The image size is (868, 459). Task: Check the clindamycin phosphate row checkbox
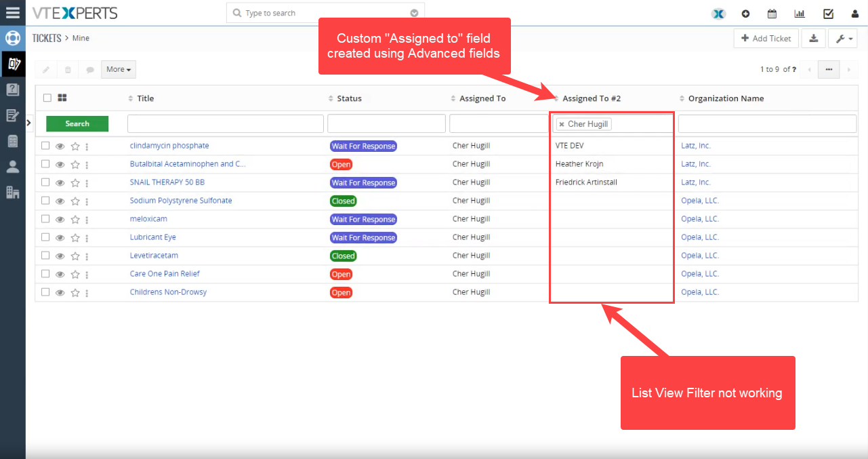point(45,145)
